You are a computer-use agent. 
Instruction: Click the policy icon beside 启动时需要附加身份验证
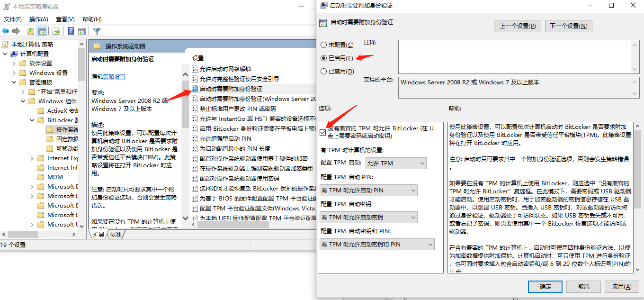click(x=195, y=88)
